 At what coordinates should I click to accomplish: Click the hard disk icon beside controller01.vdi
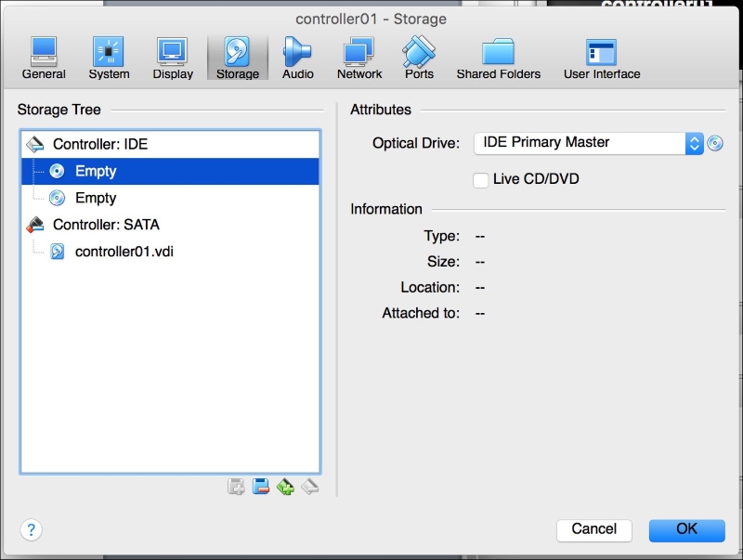coord(58,251)
